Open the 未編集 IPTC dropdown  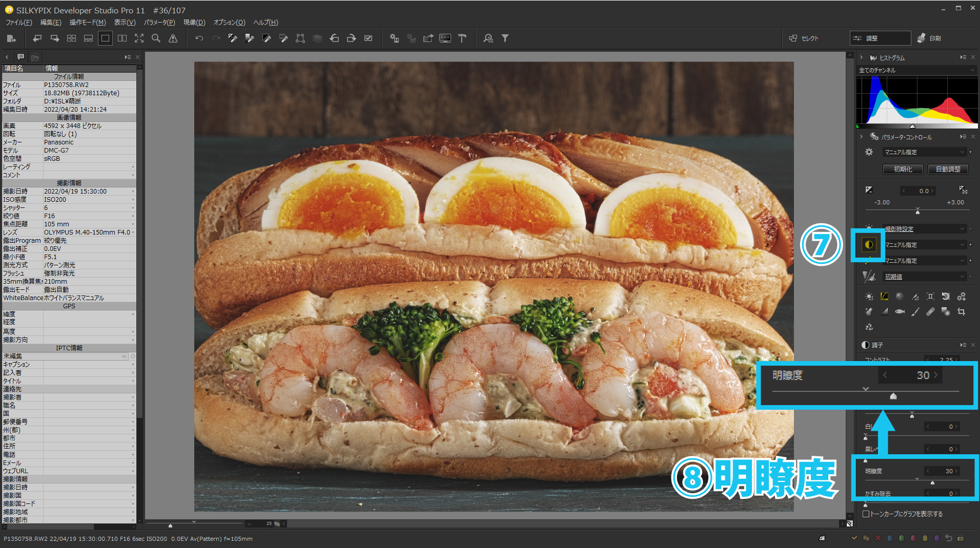pos(65,356)
